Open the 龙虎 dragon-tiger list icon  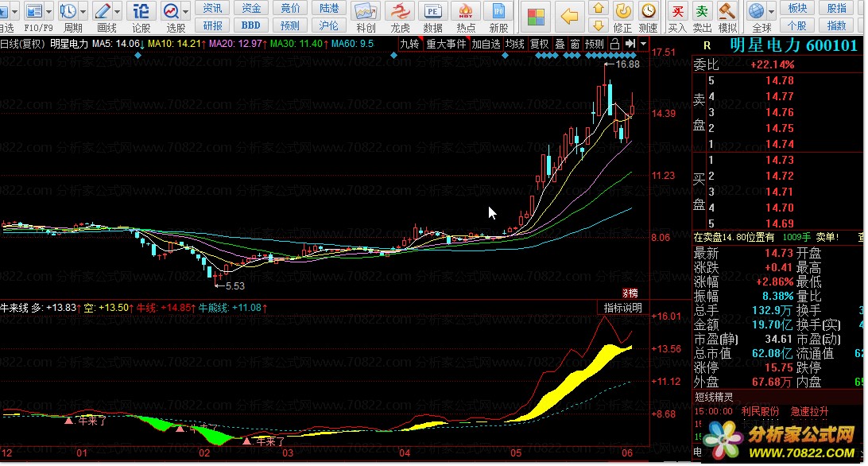tap(400, 11)
